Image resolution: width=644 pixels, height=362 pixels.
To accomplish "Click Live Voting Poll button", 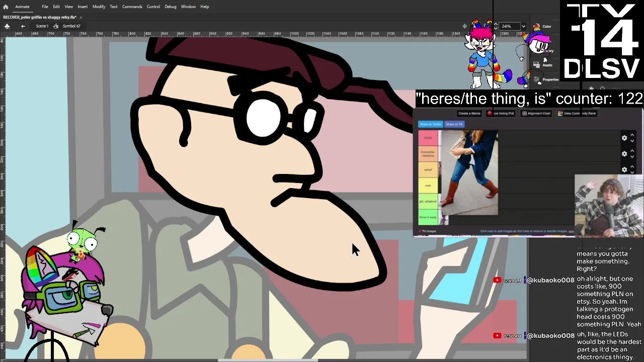I will click(501, 114).
